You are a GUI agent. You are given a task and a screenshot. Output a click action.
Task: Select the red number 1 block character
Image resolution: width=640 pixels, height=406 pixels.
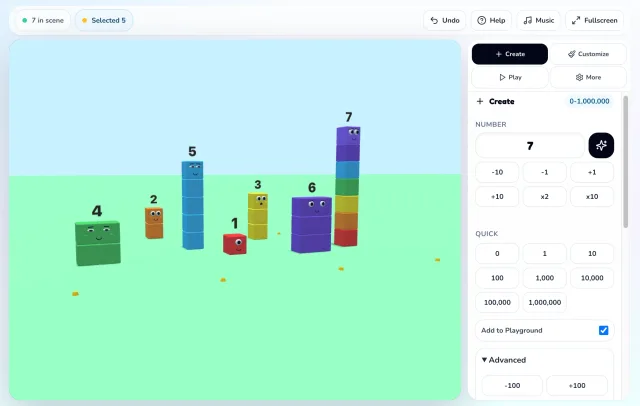point(235,244)
